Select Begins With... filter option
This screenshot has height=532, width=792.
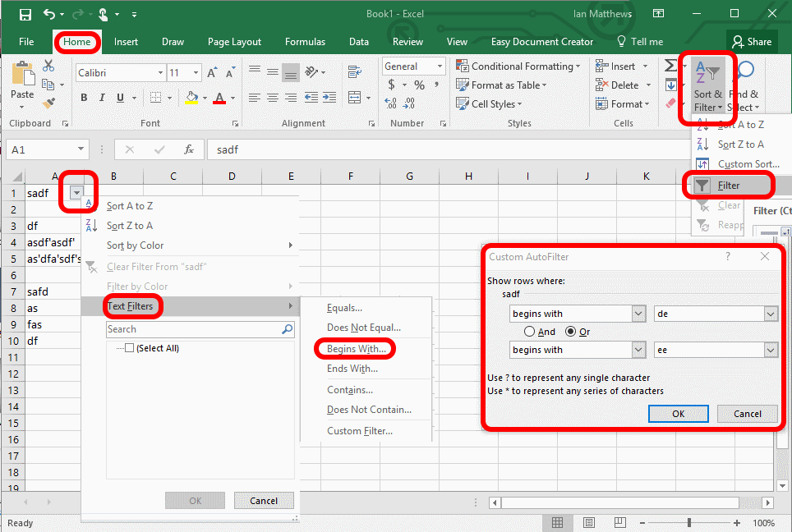click(357, 349)
